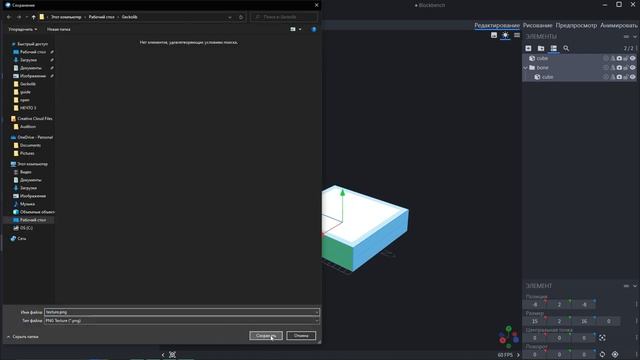Click the autoUV icon on top-level cube row

pos(606,58)
